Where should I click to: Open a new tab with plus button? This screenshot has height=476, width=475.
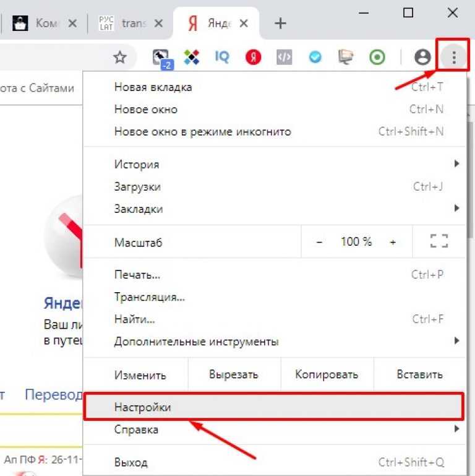coord(280,24)
